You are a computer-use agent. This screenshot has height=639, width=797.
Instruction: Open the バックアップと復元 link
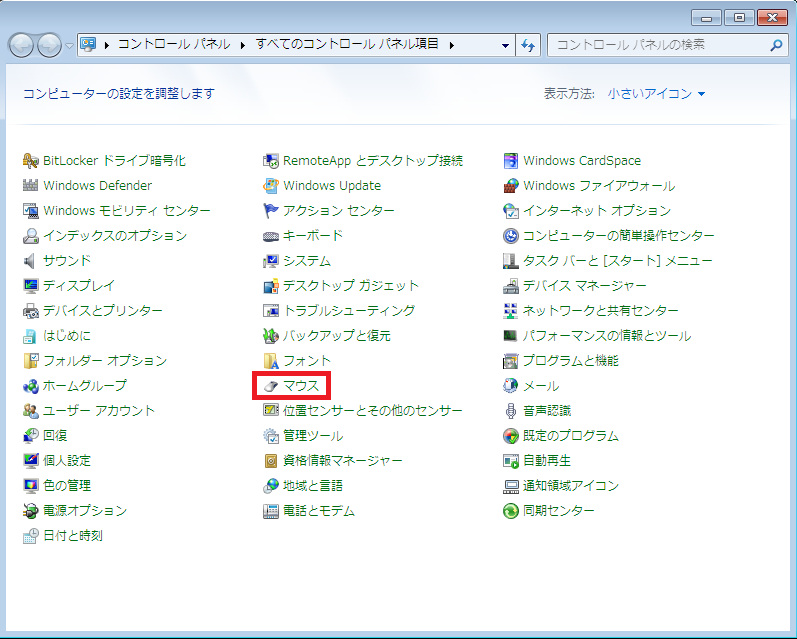(336, 336)
